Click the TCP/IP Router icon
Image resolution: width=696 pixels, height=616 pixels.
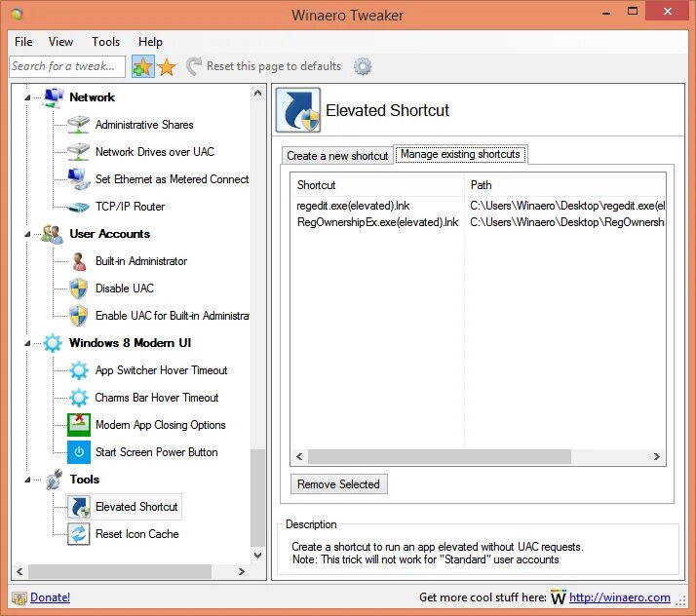(79, 207)
